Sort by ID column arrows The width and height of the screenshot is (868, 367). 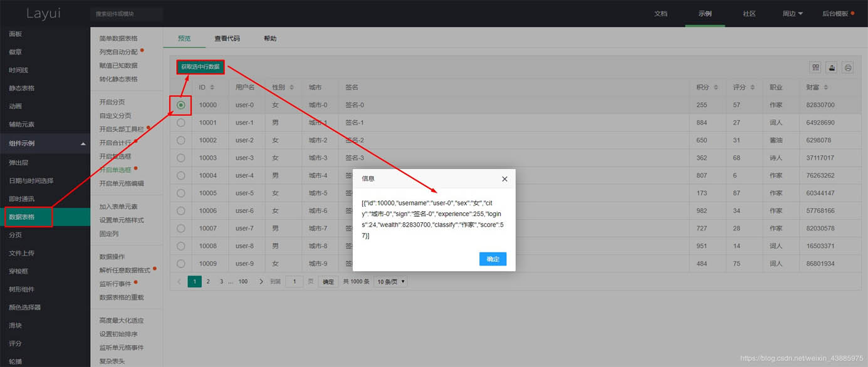[212, 87]
